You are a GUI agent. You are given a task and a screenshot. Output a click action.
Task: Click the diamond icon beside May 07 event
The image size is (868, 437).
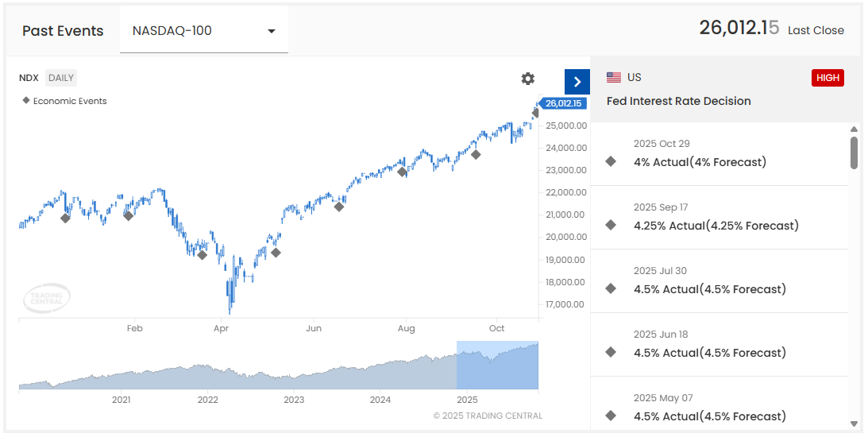click(x=611, y=416)
